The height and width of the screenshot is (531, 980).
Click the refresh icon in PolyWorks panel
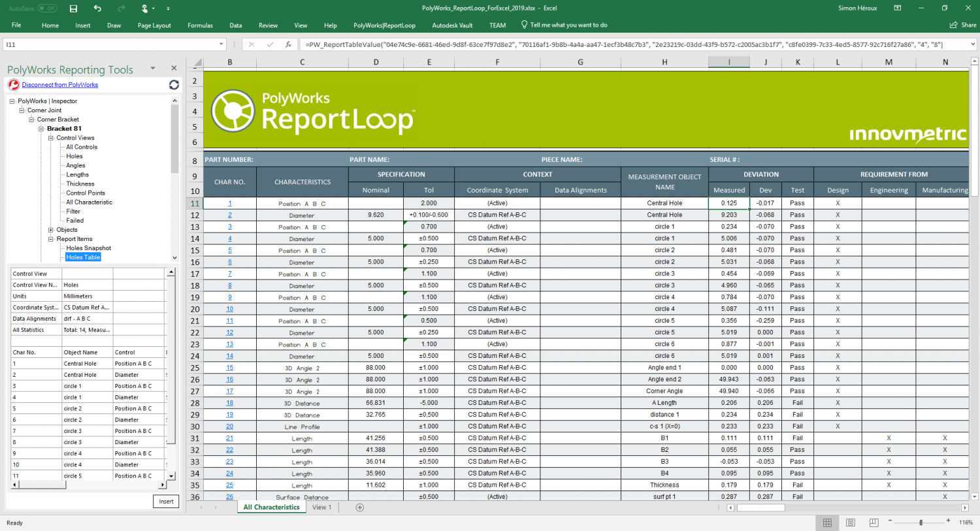tap(174, 85)
